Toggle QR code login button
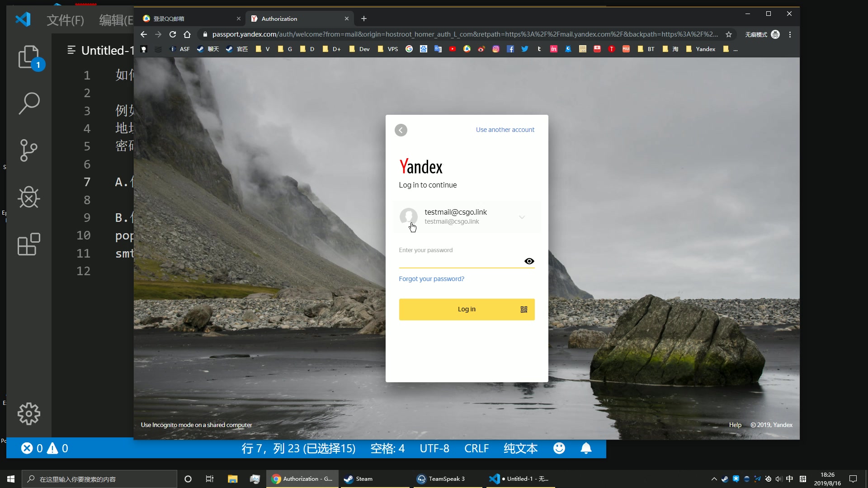The height and width of the screenshot is (488, 868). point(524,309)
